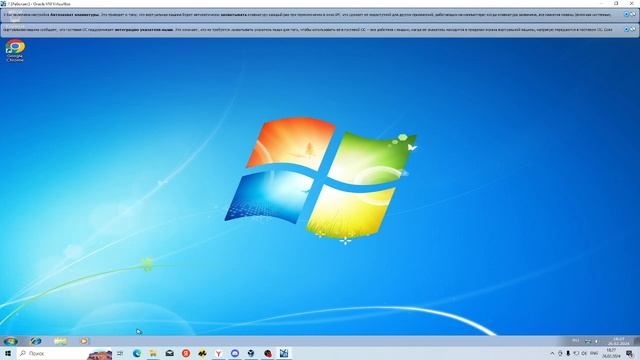Open Yandex Browser from the host taskbar
The image size is (640, 360).
[x=219, y=353]
